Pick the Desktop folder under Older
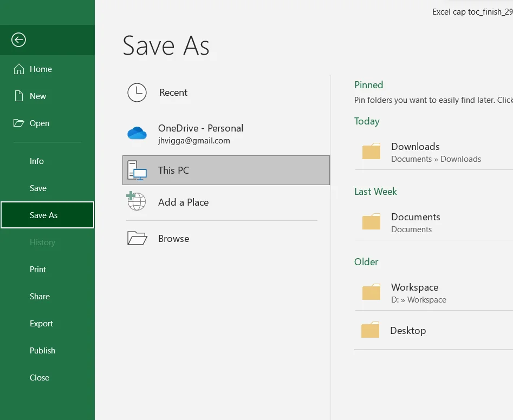Image resolution: width=513 pixels, height=420 pixels. coord(434,331)
